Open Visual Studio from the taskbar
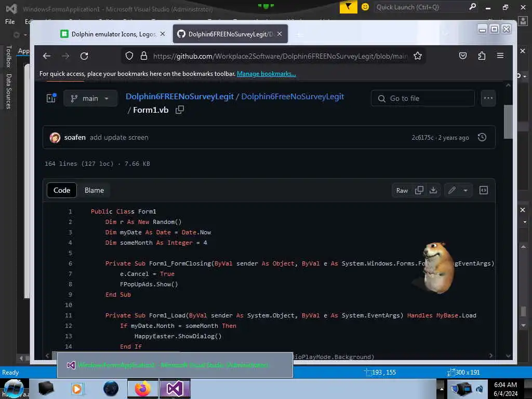This screenshot has width=532, height=399. pos(175,389)
